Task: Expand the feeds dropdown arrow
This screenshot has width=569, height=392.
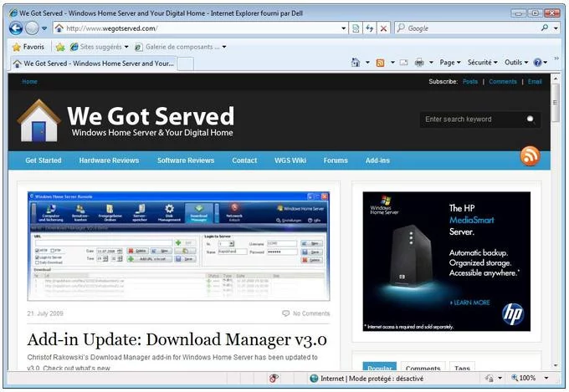Action: click(x=392, y=63)
